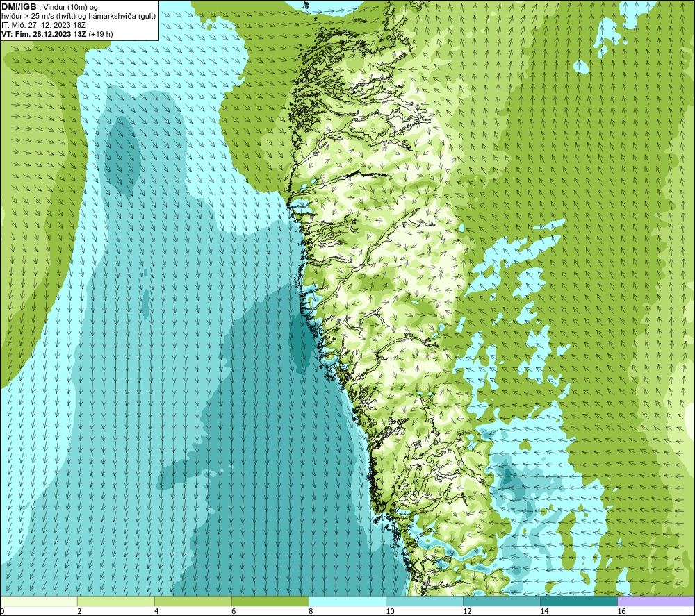The image size is (695, 616).
Task: Click the legend label '14'
Action: 544,612
